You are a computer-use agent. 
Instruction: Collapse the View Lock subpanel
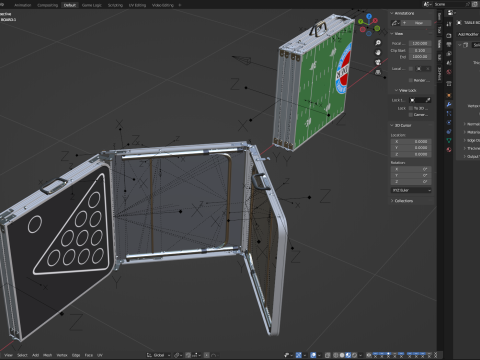click(x=405, y=90)
